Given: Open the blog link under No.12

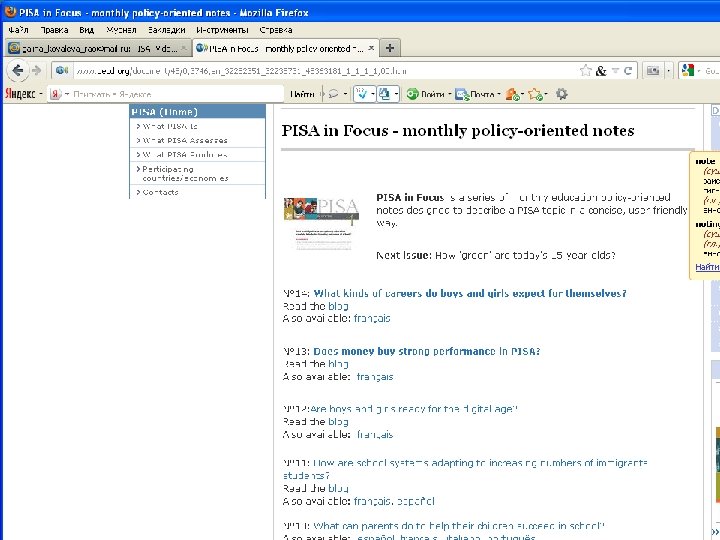Looking at the screenshot, I should 338,422.
